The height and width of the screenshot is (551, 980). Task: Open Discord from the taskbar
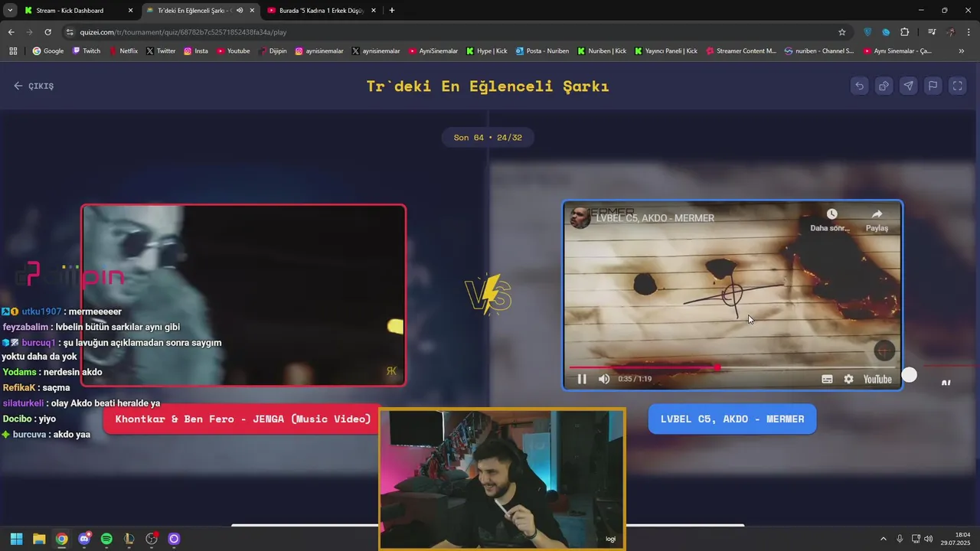84,539
